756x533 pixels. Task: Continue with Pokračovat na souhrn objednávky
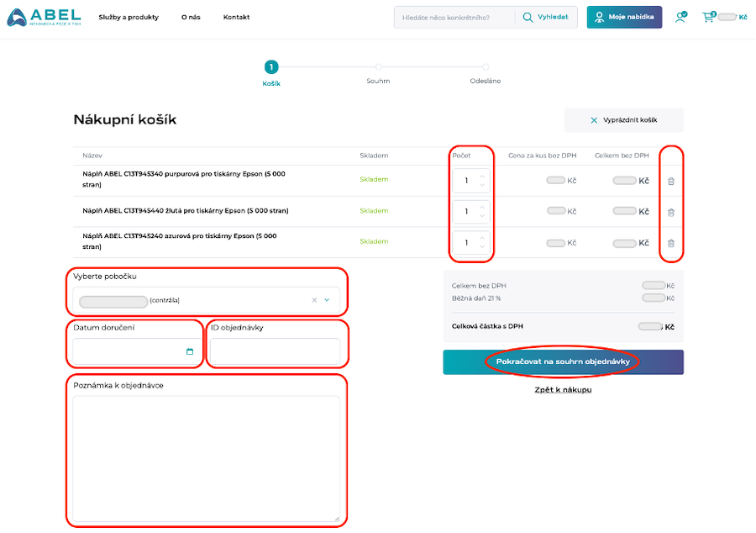click(x=563, y=361)
